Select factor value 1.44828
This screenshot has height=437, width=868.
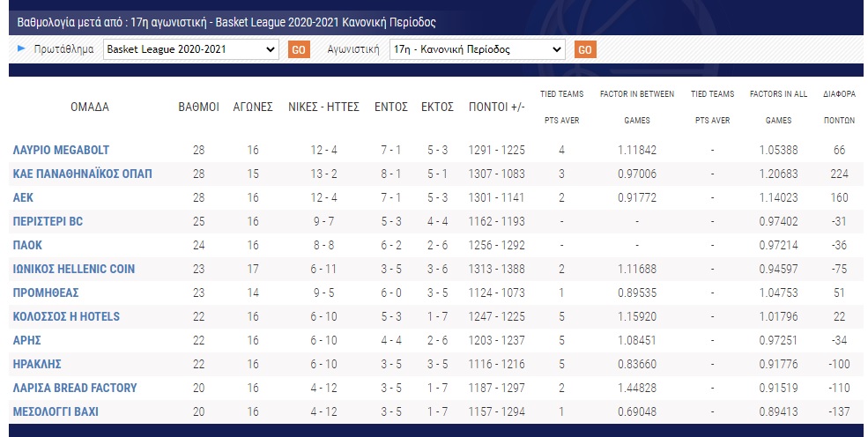(637, 388)
